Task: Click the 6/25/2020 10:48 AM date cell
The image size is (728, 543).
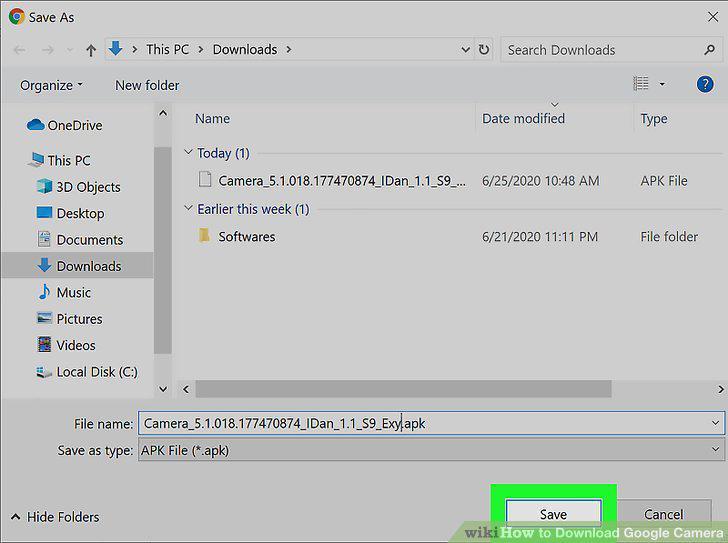Action: coord(540,181)
